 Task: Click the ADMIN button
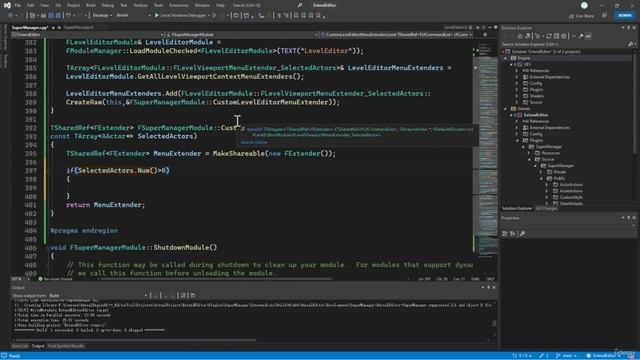(x=624, y=16)
